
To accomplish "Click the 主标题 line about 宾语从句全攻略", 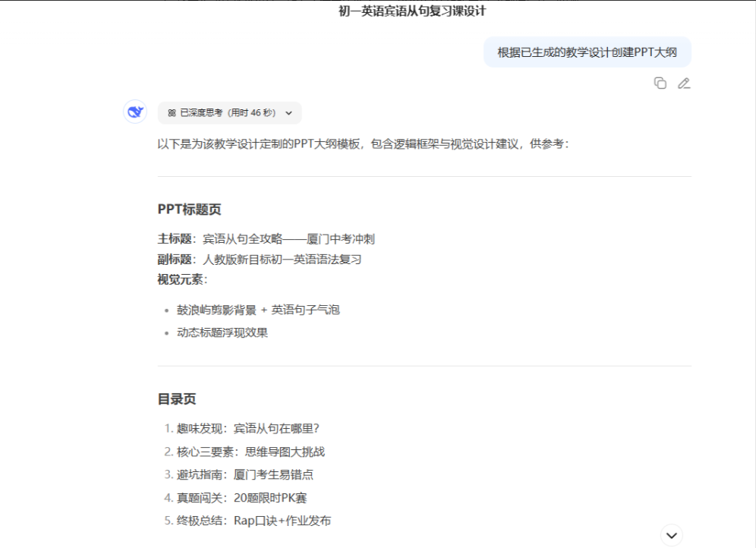I will [266, 239].
